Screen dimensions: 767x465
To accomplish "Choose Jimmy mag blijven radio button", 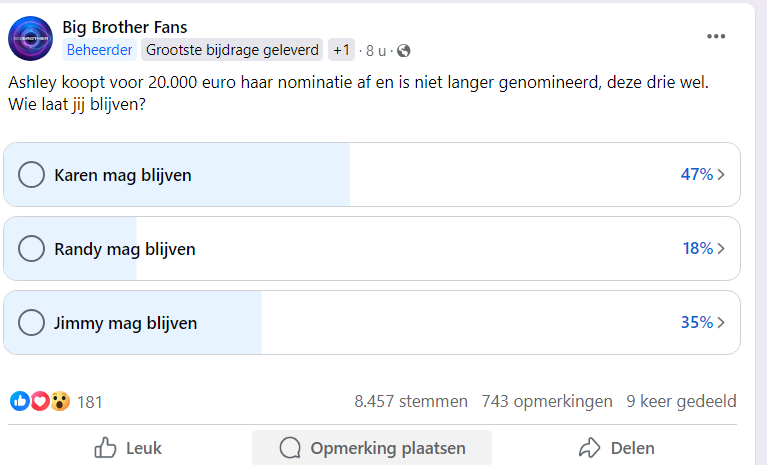I will [32, 323].
